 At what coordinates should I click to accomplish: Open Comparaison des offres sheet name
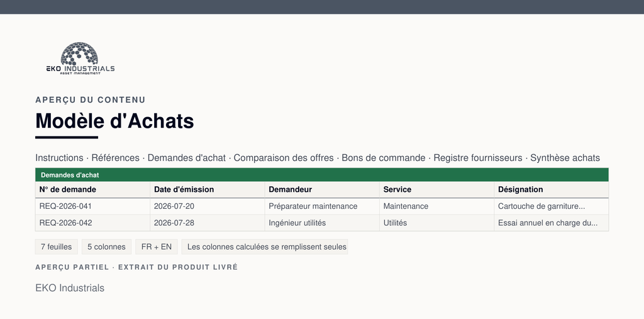coord(284,158)
